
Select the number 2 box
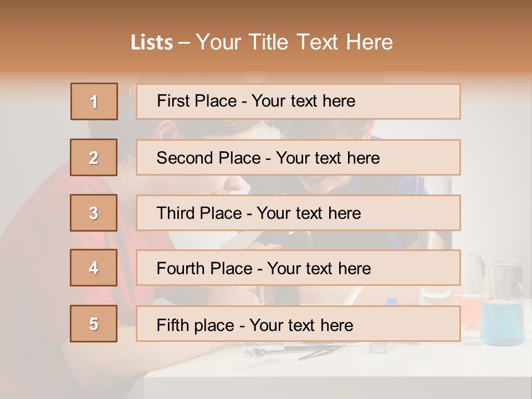point(94,157)
